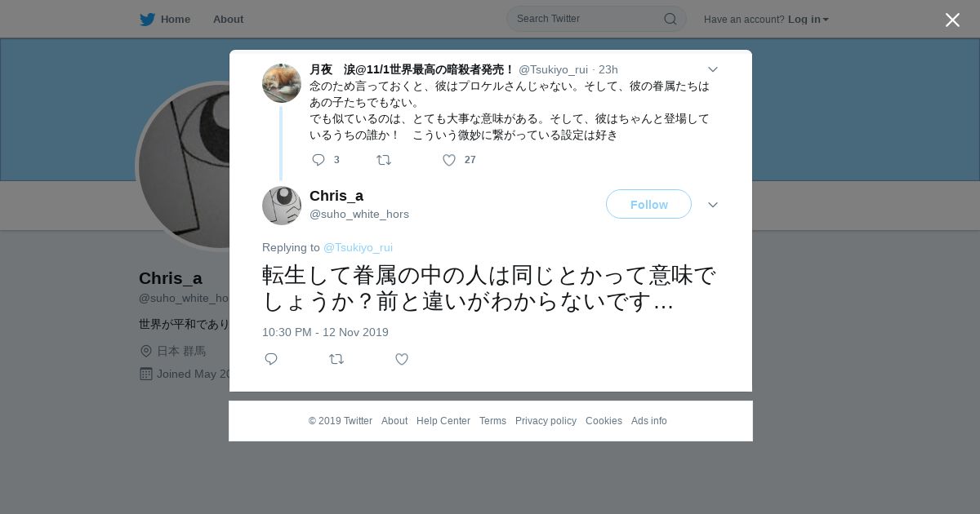Open the chevron menu beside Follow button

713,205
